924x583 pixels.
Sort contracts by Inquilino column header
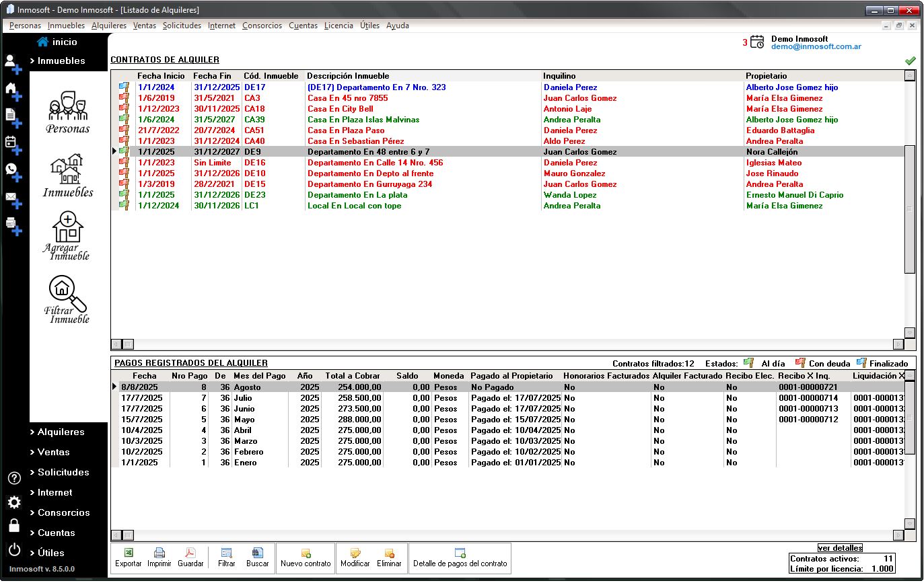(560, 76)
